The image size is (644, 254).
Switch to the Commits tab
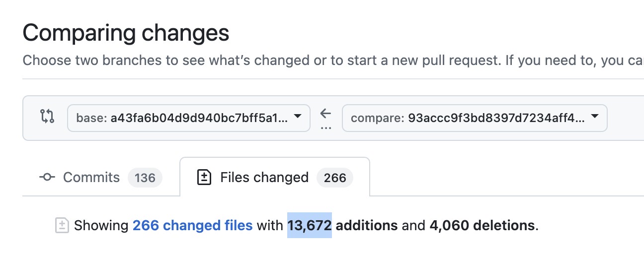(x=91, y=178)
